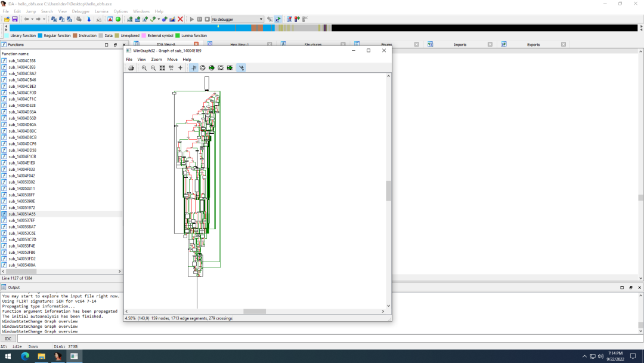Screen dimensions: 644x363
Task: Click the Zoom In magnifier in WinGraph32
Action: pyautogui.click(x=144, y=68)
